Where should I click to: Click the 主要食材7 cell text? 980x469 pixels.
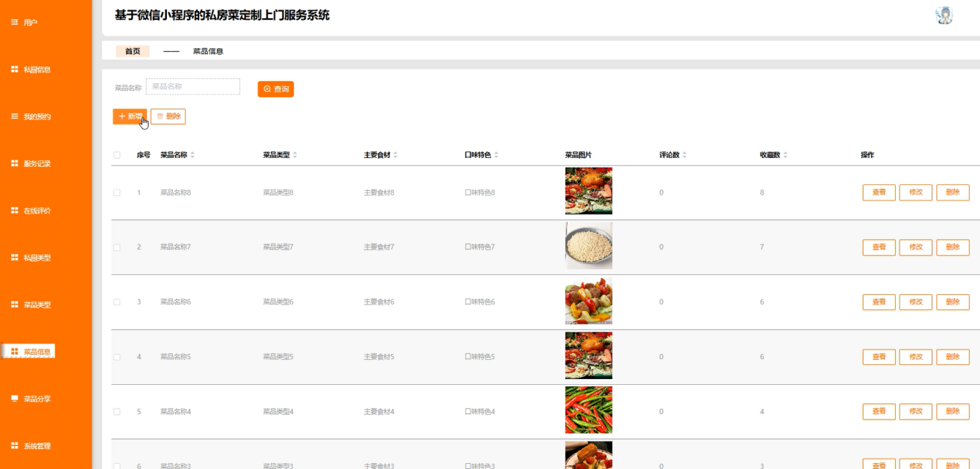(379, 247)
